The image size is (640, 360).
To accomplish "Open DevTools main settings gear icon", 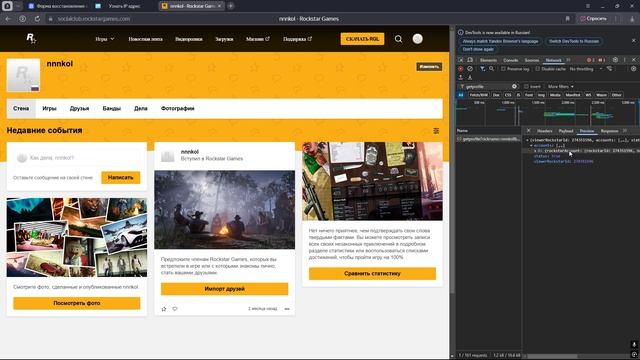I will pyautogui.click(x=615, y=60).
